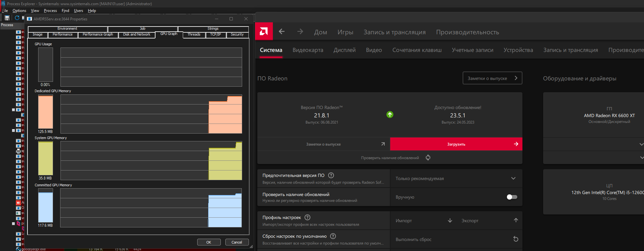Click the System GPU Memory history graph

click(151, 161)
